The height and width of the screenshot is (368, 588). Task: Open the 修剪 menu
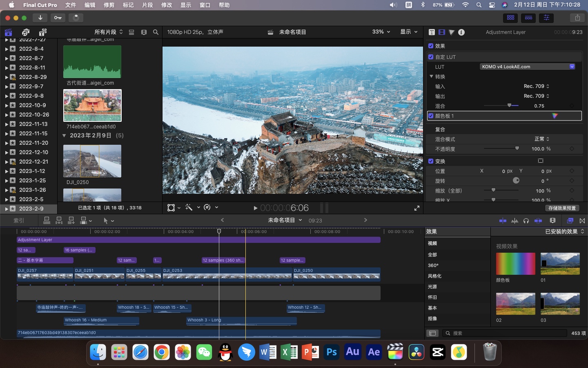click(109, 5)
